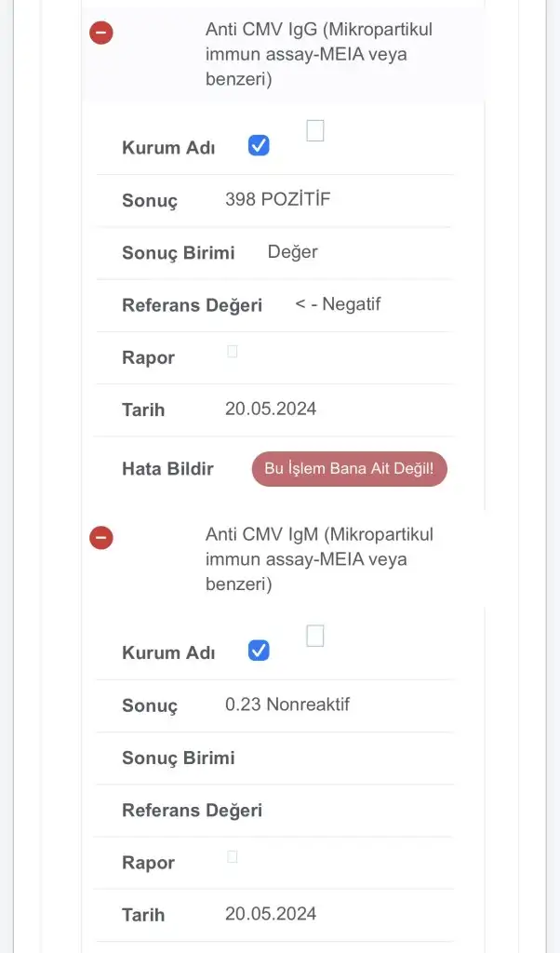Click the Anti CMV IgG test title
The width and height of the screenshot is (560, 953).
coord(318,54)
